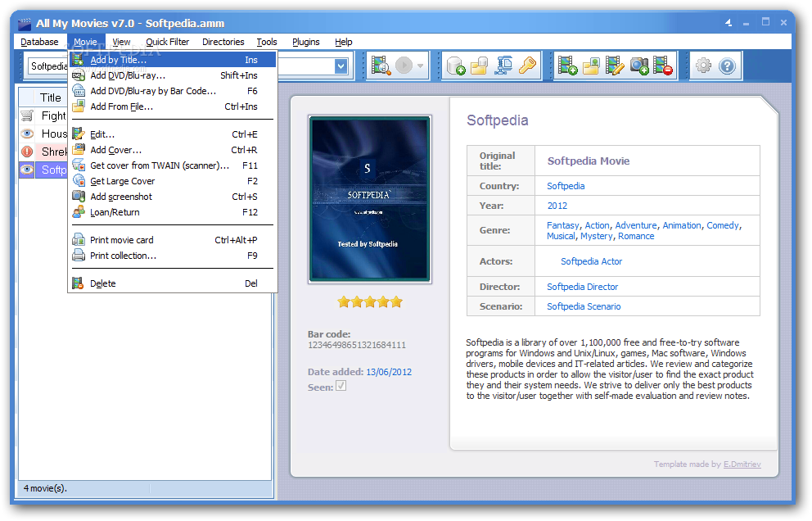812x521 pixels.
Task: Click the Action genre link
Action: pyautogui.click(x=597, y=225)
